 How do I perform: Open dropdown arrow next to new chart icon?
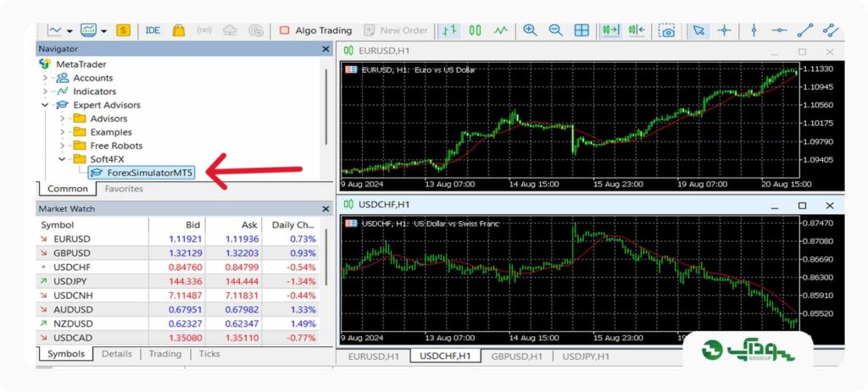[x=70, y=31]
